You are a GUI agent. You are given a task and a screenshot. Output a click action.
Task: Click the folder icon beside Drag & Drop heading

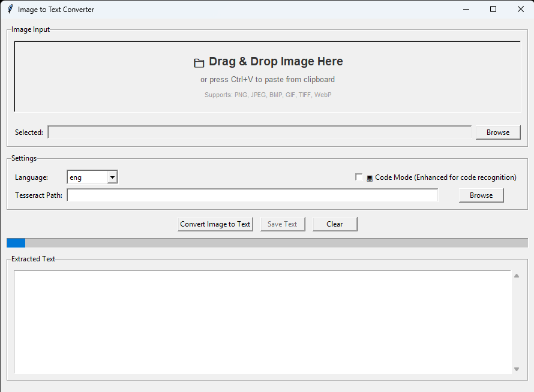click(199, 62)
